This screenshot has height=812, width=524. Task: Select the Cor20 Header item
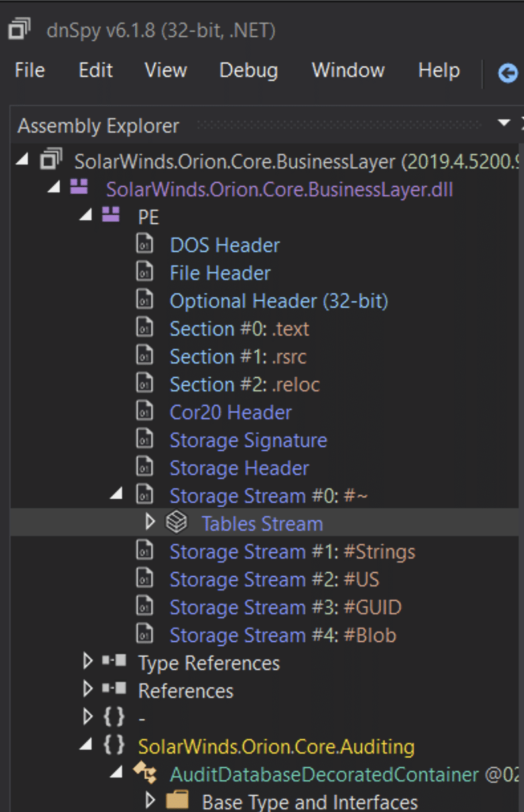(230, 412)
